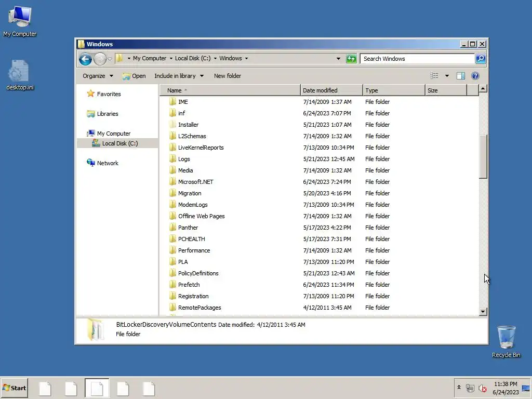Select the ModemLogs folder icon
The image size is (532, 399).
point(172,205)
